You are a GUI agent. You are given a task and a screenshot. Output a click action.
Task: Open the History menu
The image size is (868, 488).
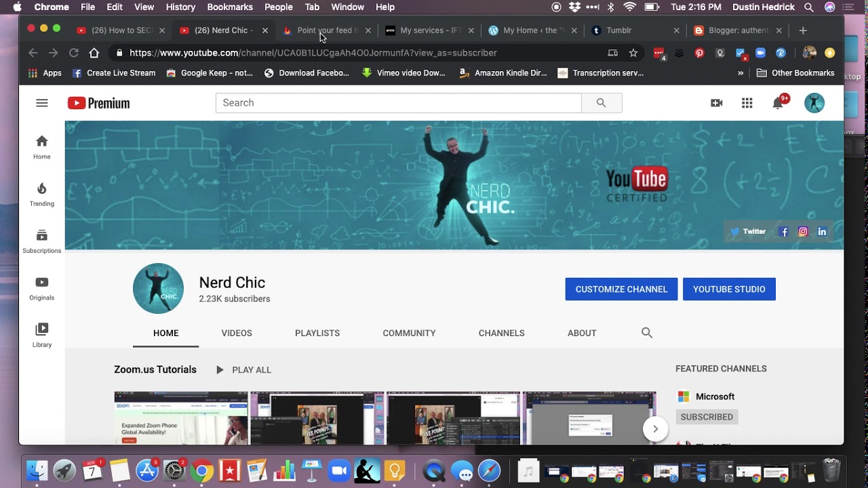tap(180, 7)
